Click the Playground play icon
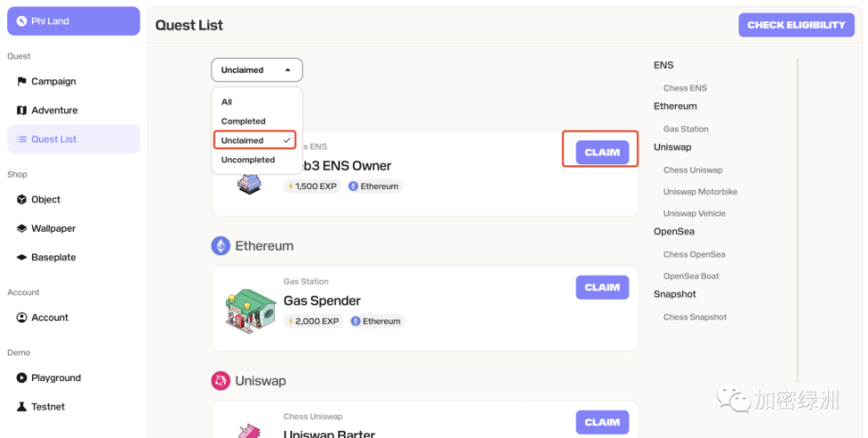 [x=21, y=377]
